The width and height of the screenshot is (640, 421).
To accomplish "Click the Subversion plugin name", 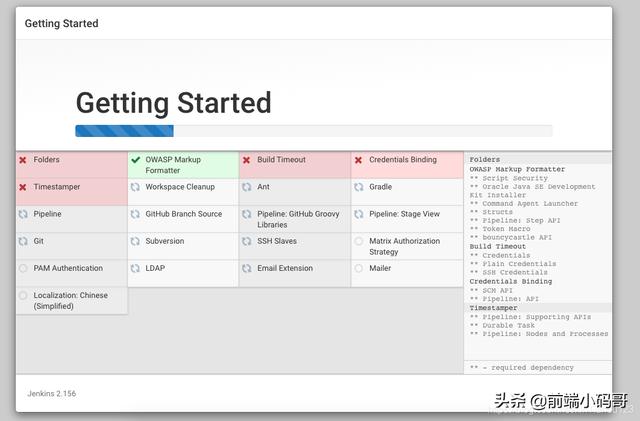I will coord(165,241).
